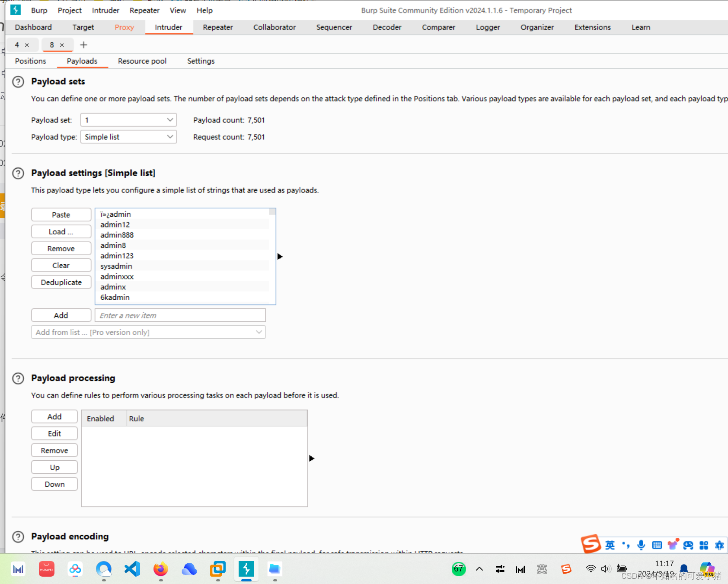
Task: Open Wi-Fi network tray icon
Action: coord(591,569)
